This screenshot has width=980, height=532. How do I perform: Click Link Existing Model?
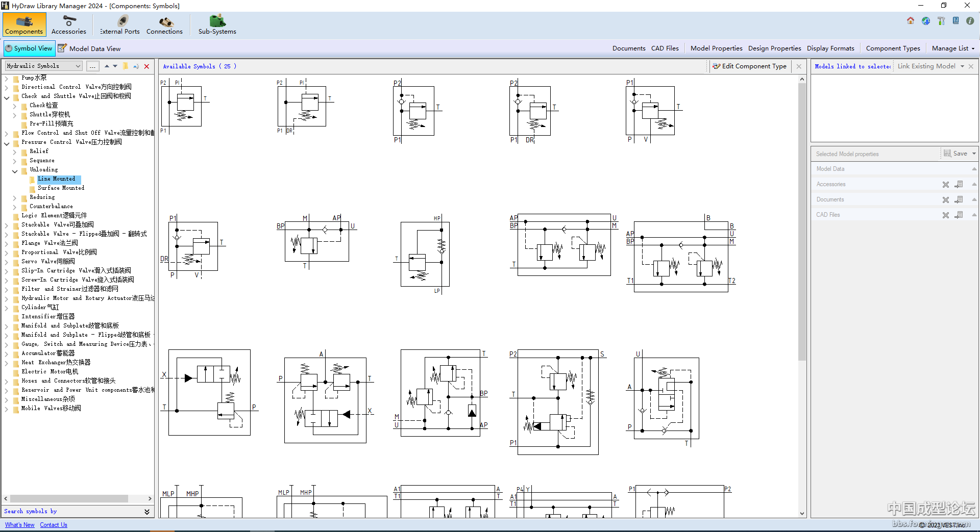(x=926, y=66)
